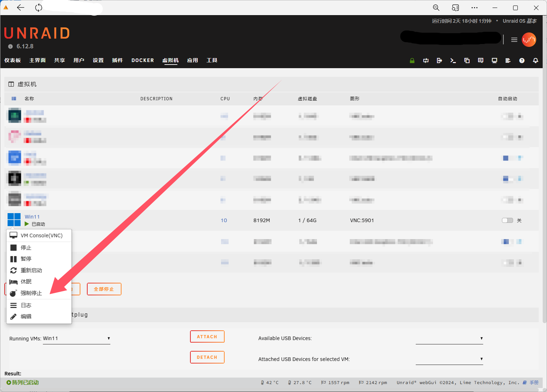The width and height of the screenshot is (547, 392).
Task: Click the help question mark icon
Action: coord(522,61)
